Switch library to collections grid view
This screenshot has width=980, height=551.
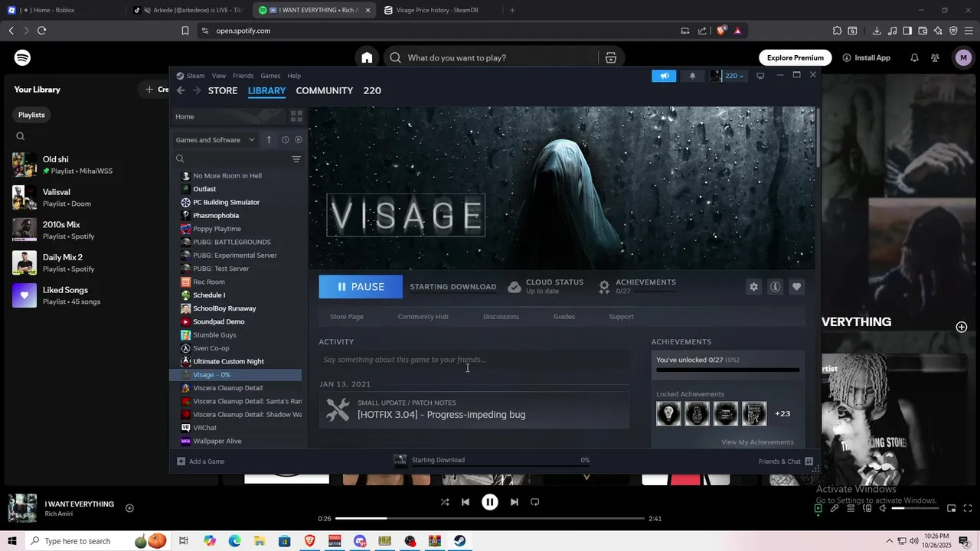click(296, 116)
